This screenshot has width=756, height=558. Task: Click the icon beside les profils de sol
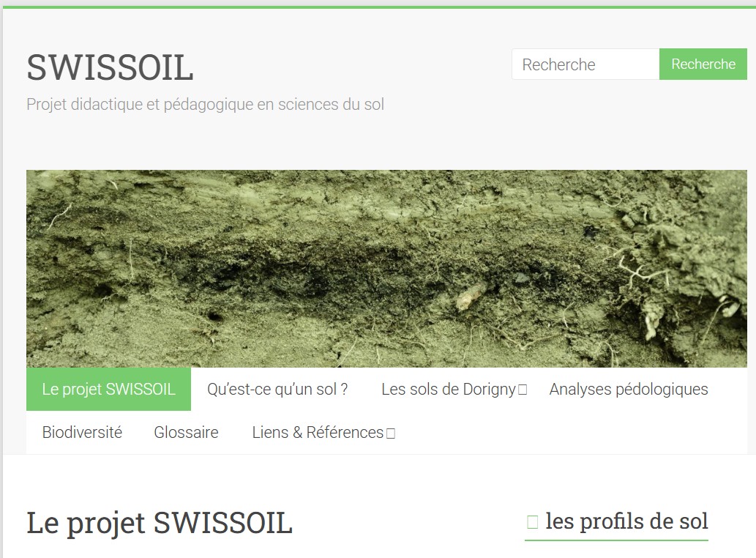click(x=532, y=522)
